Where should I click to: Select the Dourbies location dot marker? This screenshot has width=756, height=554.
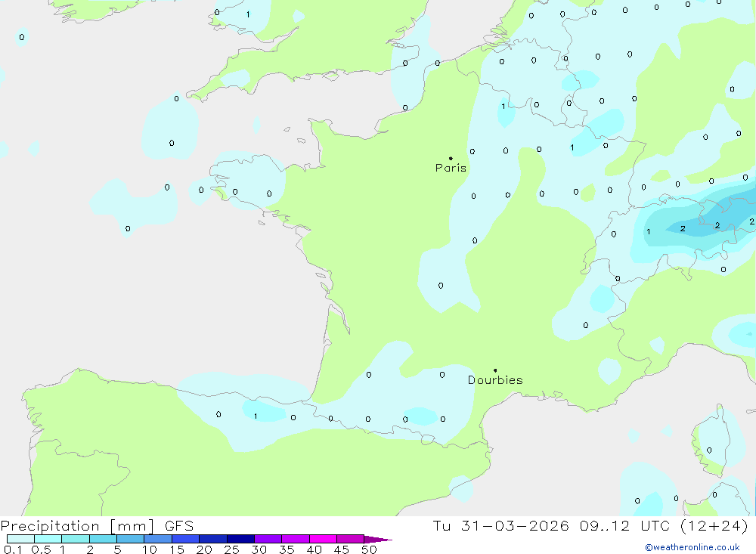(x=495, y=370)
